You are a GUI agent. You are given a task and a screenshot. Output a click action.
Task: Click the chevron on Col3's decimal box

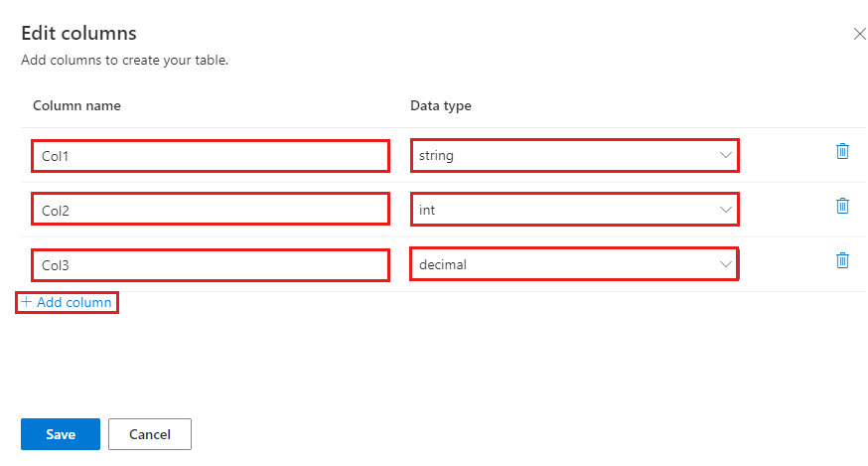click(726, 264)
